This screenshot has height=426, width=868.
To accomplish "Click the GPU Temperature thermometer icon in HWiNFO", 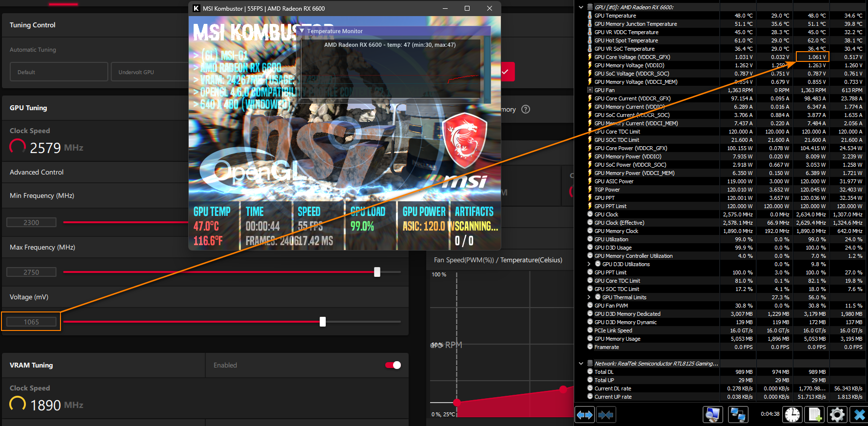I will click(x=590, y=16).
